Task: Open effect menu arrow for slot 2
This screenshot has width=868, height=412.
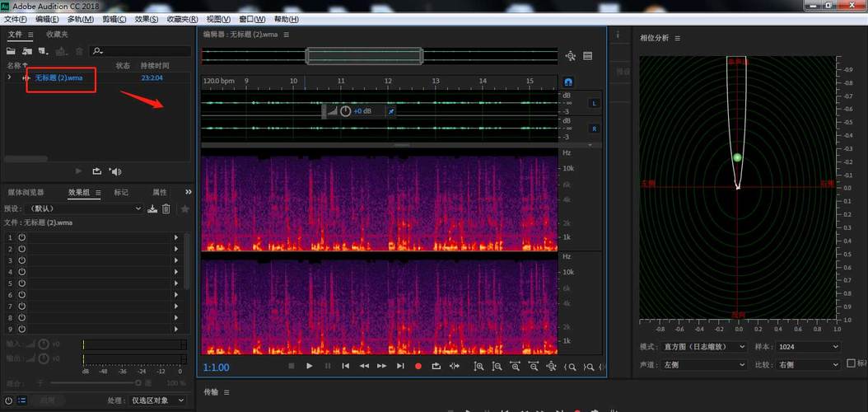Action: click(x=176, y=249)
